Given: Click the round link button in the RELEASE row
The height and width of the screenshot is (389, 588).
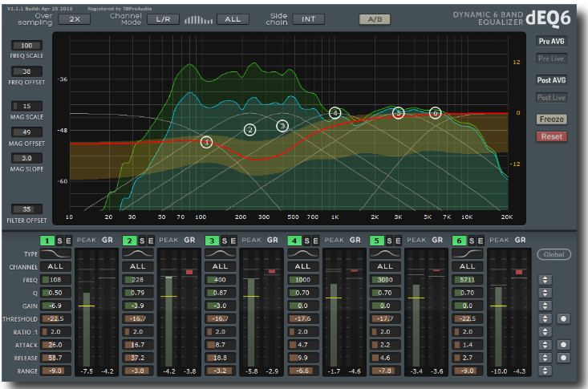Looking at the screenshot, I should [x=563, y=358].
